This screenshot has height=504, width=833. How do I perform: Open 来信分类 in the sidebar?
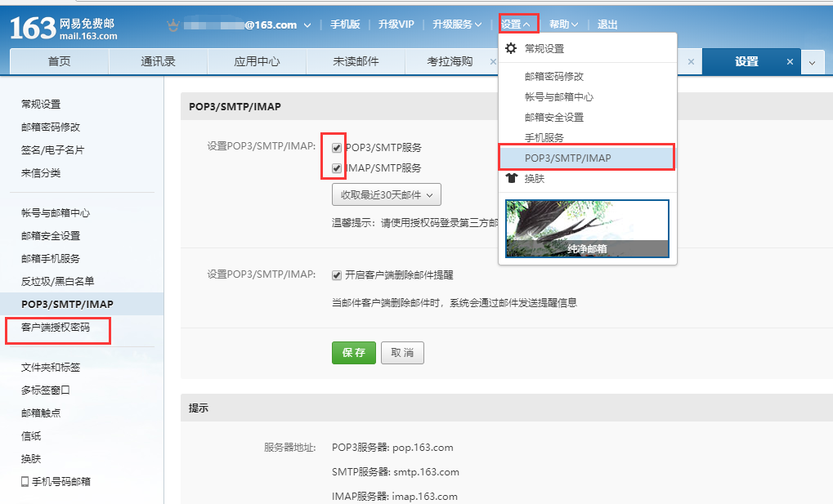click(41, 172)
